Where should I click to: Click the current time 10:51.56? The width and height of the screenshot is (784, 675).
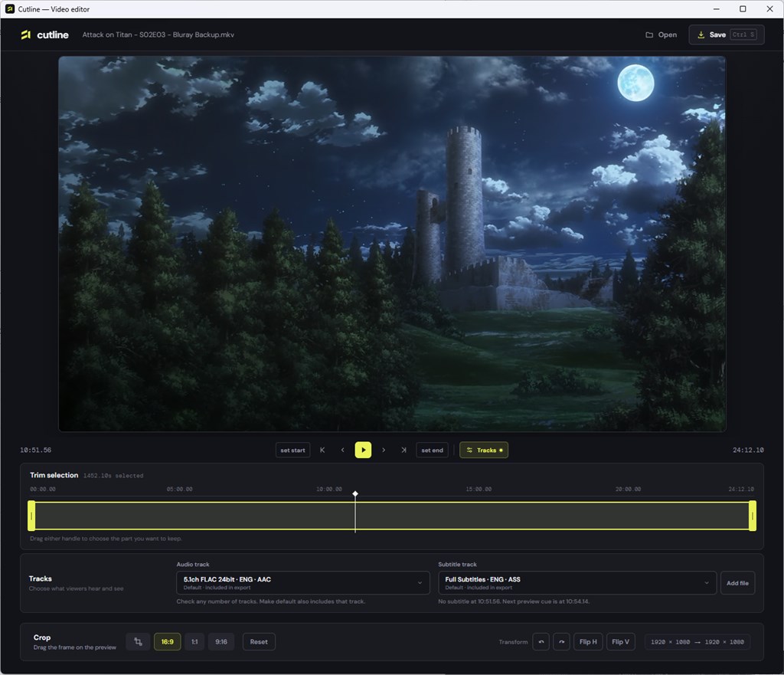point(35,450)
